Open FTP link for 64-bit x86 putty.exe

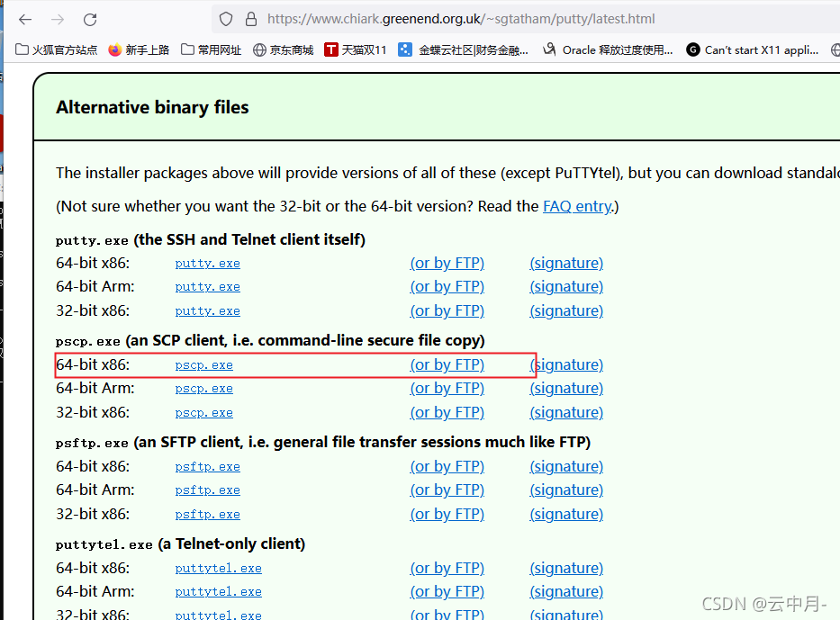[447, 263]
